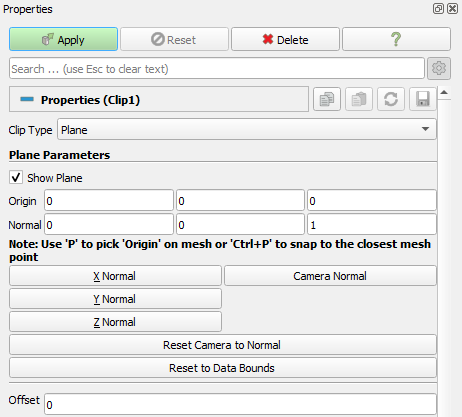
Task: Set plane to Camera Normal
Action: tap(330, 276)
